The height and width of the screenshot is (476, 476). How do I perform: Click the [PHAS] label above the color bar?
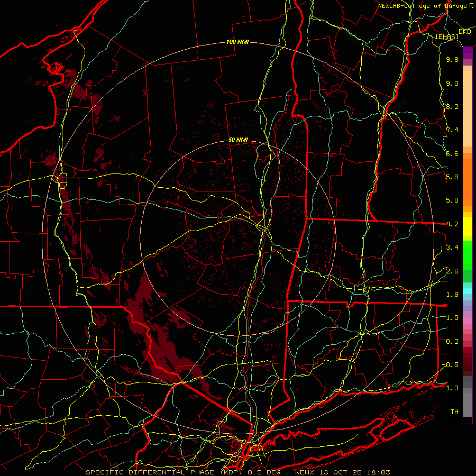[447, 37]
